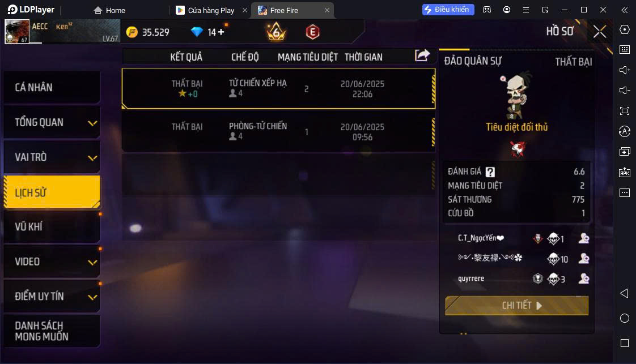Add friend quyrrere via add icon
Screen dimensions: 636x364
point(584,279)
